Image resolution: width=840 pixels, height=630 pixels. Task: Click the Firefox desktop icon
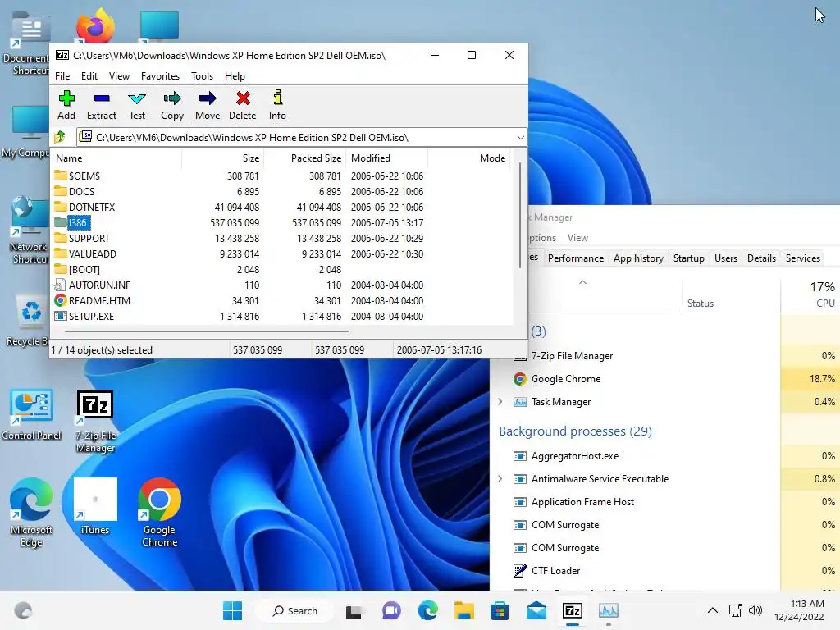pyautogui.click(x=95, y=25)
